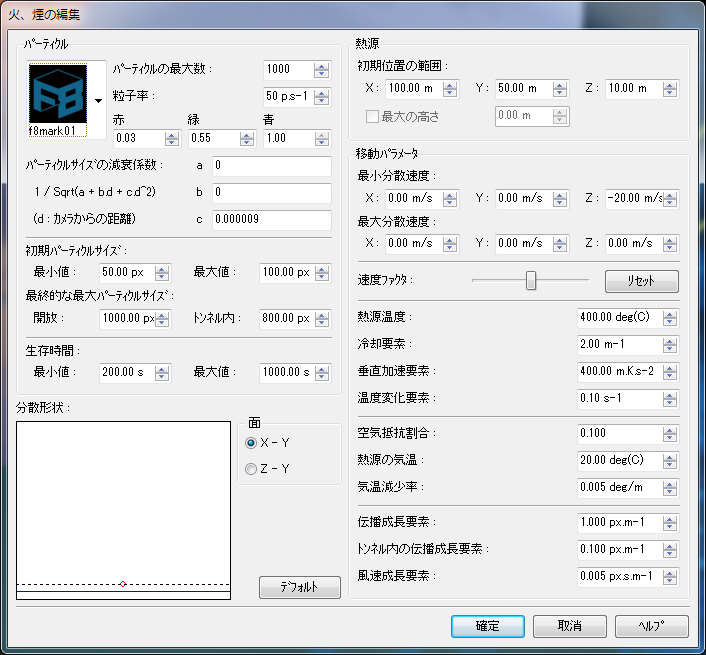Click 最大分散速度 X spinner arrows
The image size is (706, 655).
450,244
